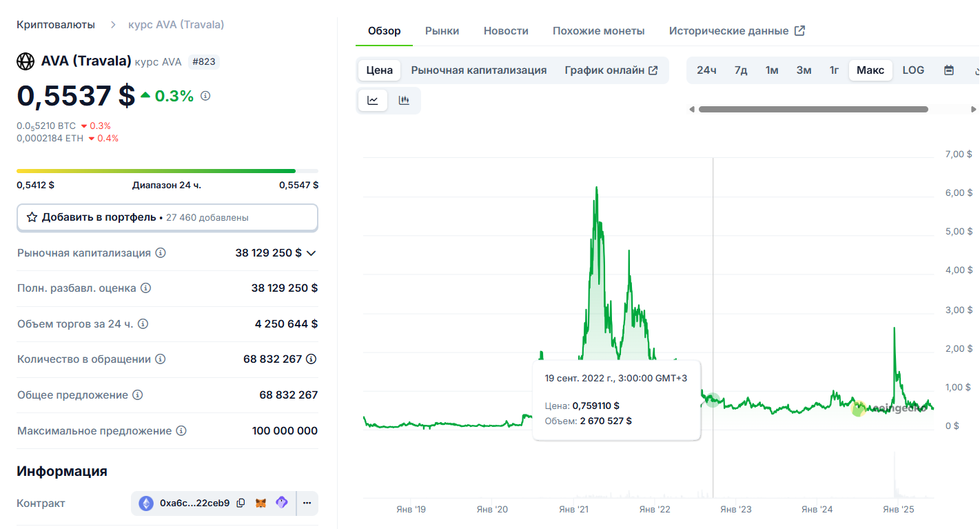Click the курс AVA (Travala) breadcrumb
Screen dimensions: 980x529
(x=176, y=25)
